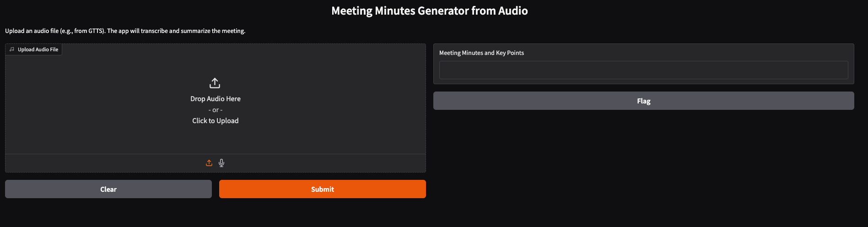Click the '- or -' separator text
Image resolution: width=868 pixels, height=227 pixels.
pos(216,110)
